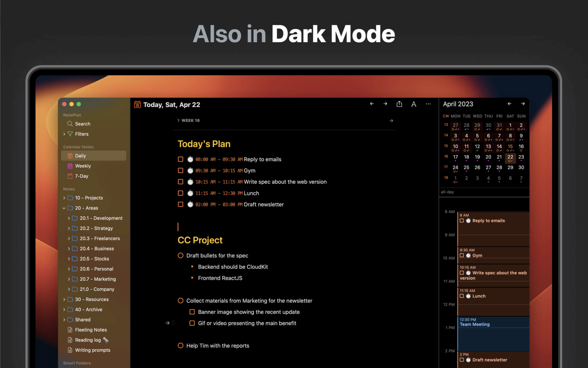Screen dimensions: 588x368
Task: Open the Filters item in sidebar
Action: 81,134
